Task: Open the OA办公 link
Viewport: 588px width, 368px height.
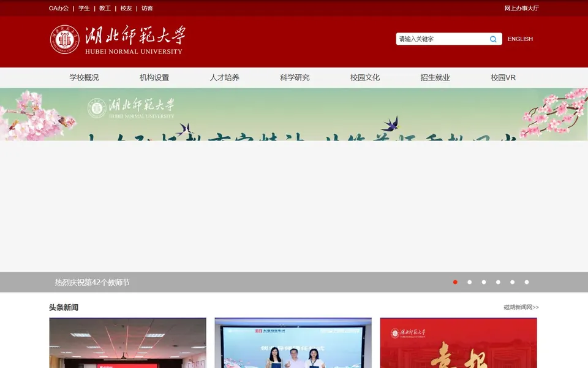Action: point(59,8)
